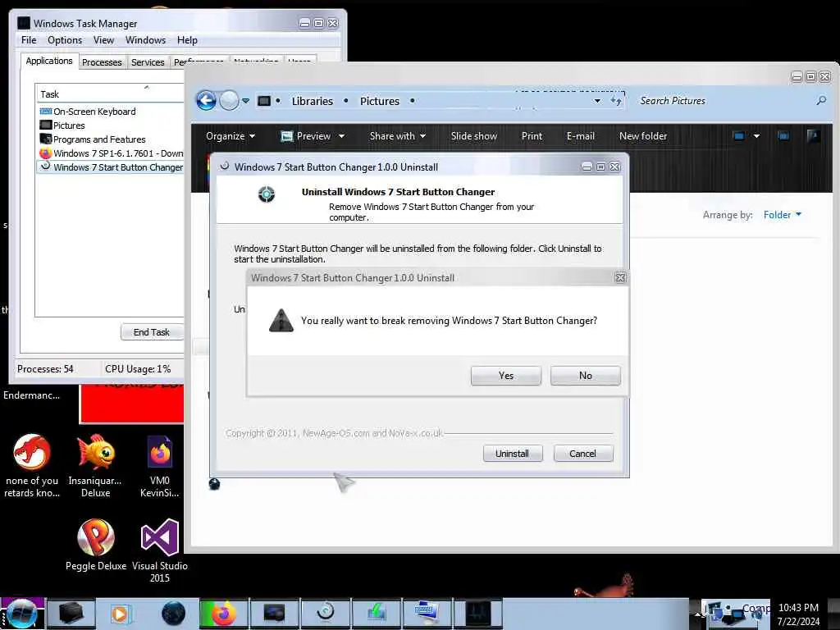Open the Windows Media Player taskbar icon

coord(121,614)
